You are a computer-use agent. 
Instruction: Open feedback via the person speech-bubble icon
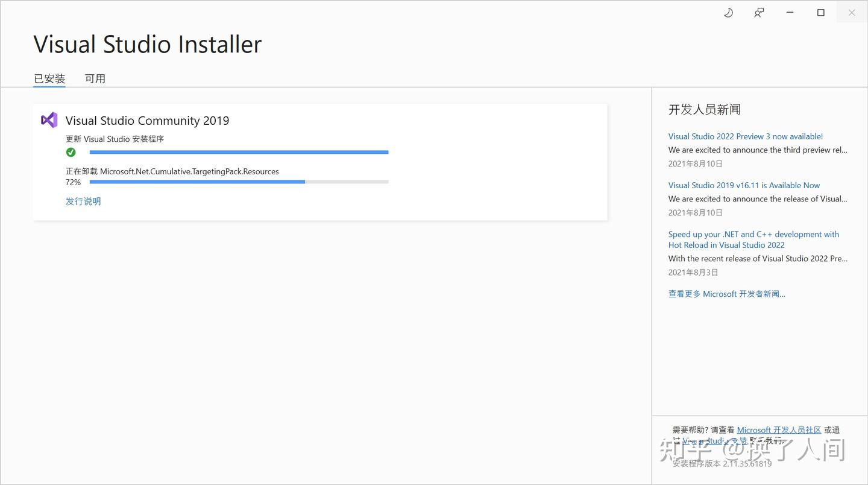pyautogui.click(x=759, y=12)
